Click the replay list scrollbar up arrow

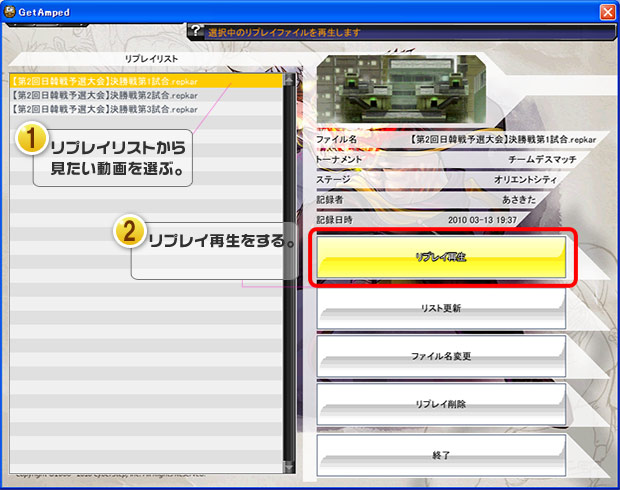point(289,80)
